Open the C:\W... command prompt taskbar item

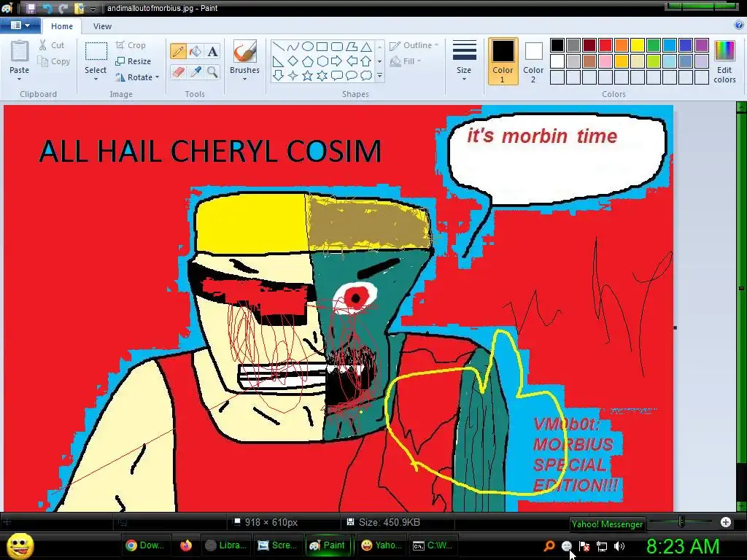click(x=433, y=545)
